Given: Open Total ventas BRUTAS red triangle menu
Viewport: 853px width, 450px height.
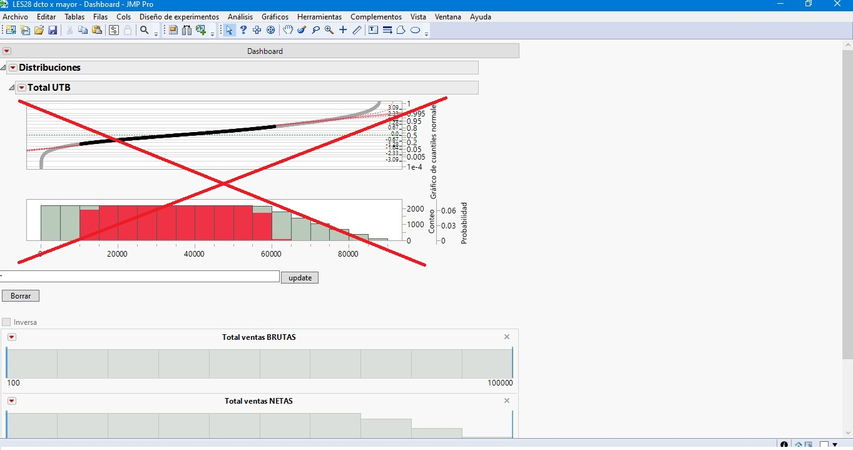Looking at the screenshot, I should pos(12,337).
